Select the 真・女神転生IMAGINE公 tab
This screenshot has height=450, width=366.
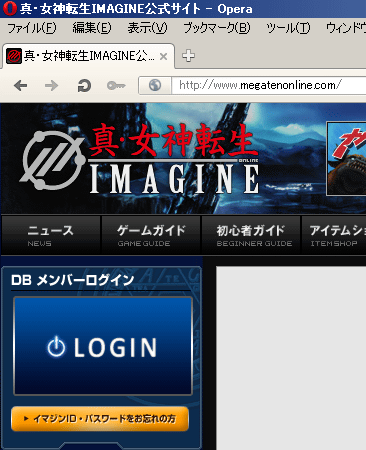point(88,56)
